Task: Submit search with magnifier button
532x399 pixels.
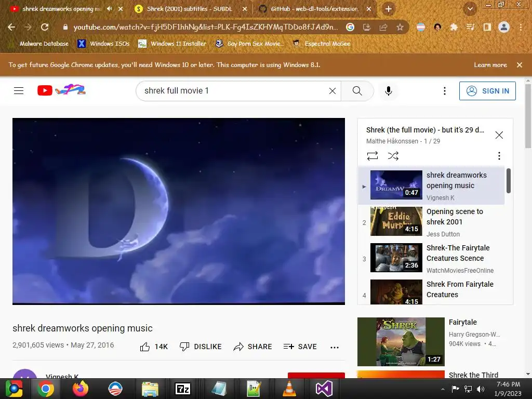Action: [357, 90]
